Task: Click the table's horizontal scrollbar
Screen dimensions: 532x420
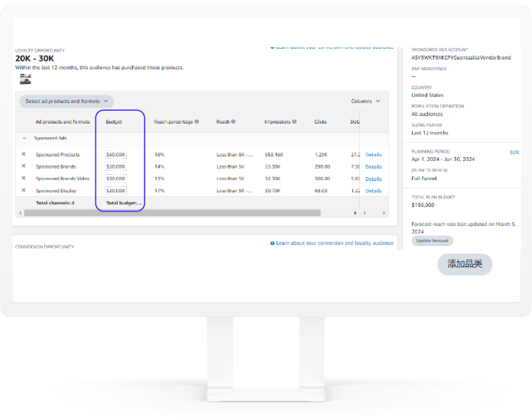Action: click(x=172, y=213)
